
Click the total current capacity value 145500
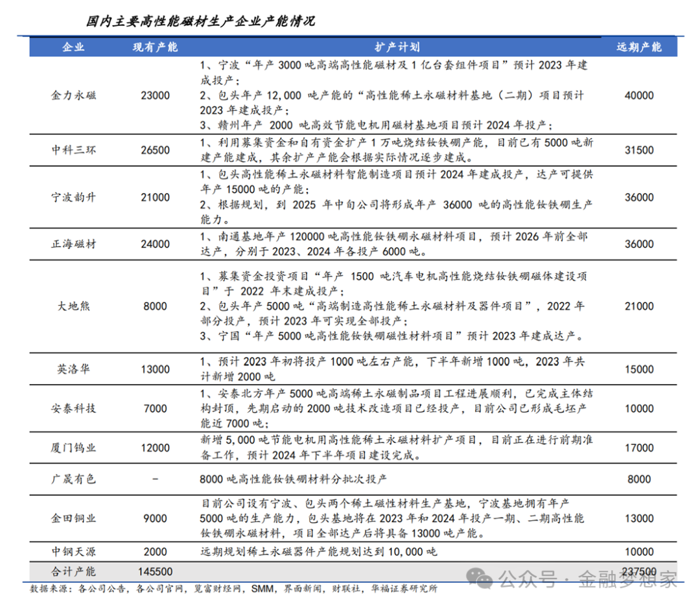coord(155,572)
